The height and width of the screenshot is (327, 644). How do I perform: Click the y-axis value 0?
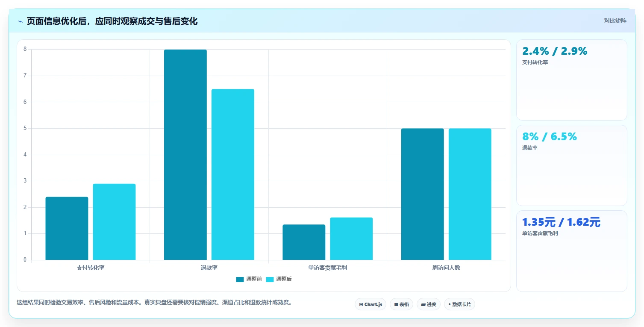[25, 260]
